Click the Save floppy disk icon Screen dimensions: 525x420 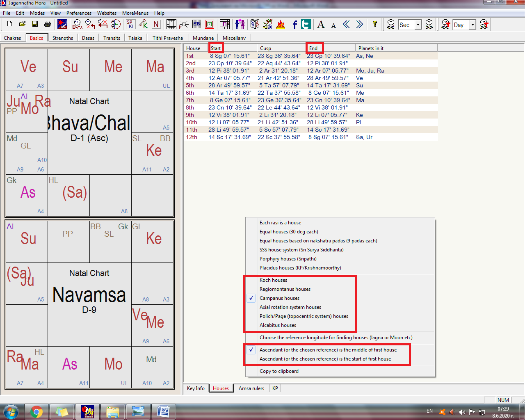coord(35,24)
